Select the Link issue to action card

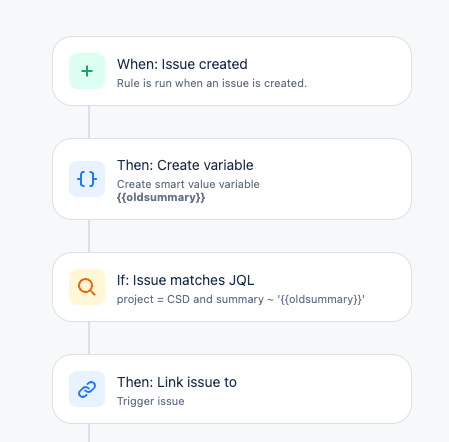(x=232, y=389)
